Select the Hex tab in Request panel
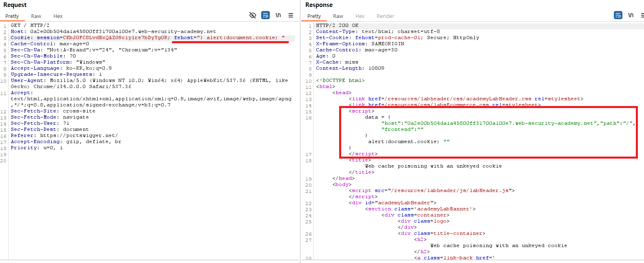Image resolution: width=644 pixels, height=263 pixels. (58, 16)
